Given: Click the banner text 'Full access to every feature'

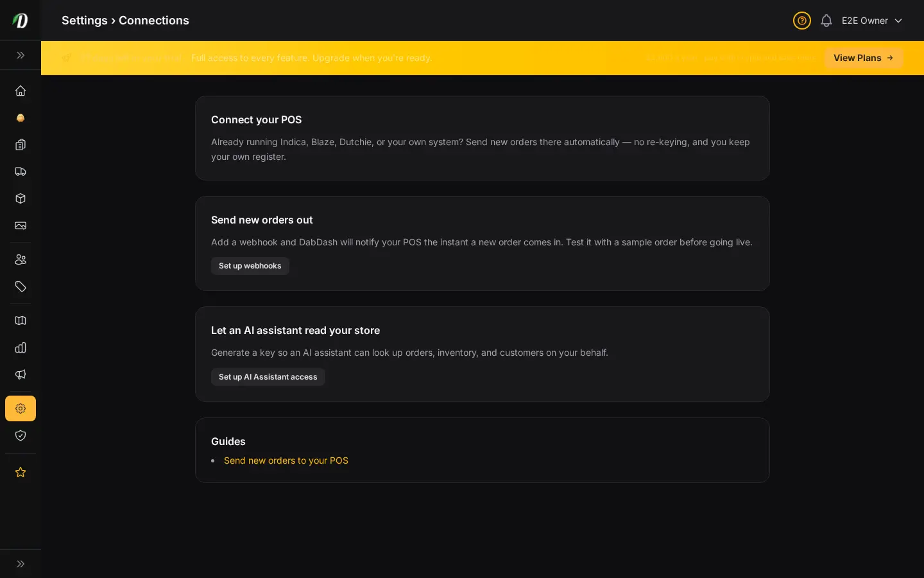Looking at the screenshot, I should (x=250, y=58).
